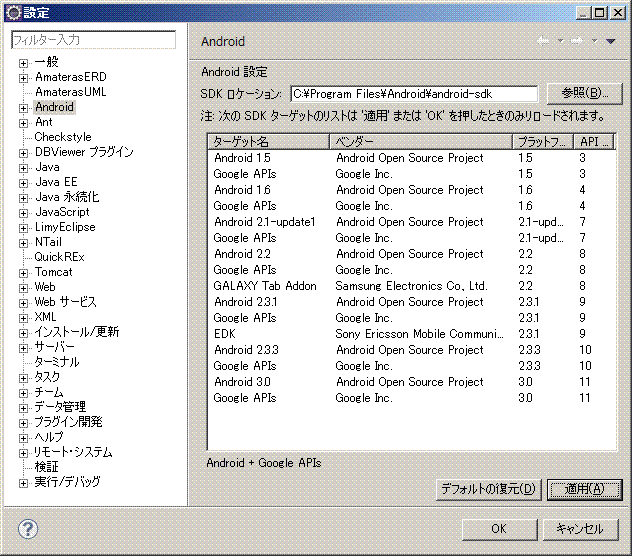Image resolution: width=632 pixels, height=556 pixels.
Task: Select LimyEclipse in preferences tree
Action: click(65, 227)
